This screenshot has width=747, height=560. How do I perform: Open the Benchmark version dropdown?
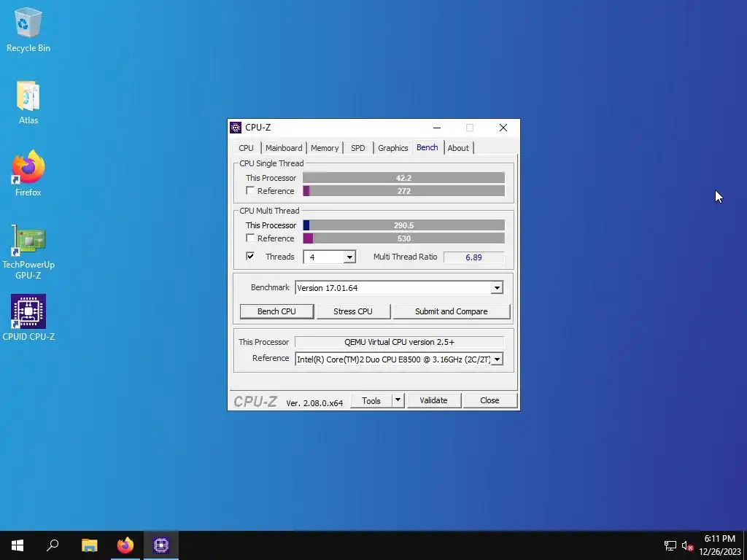(x=497, y=287)
